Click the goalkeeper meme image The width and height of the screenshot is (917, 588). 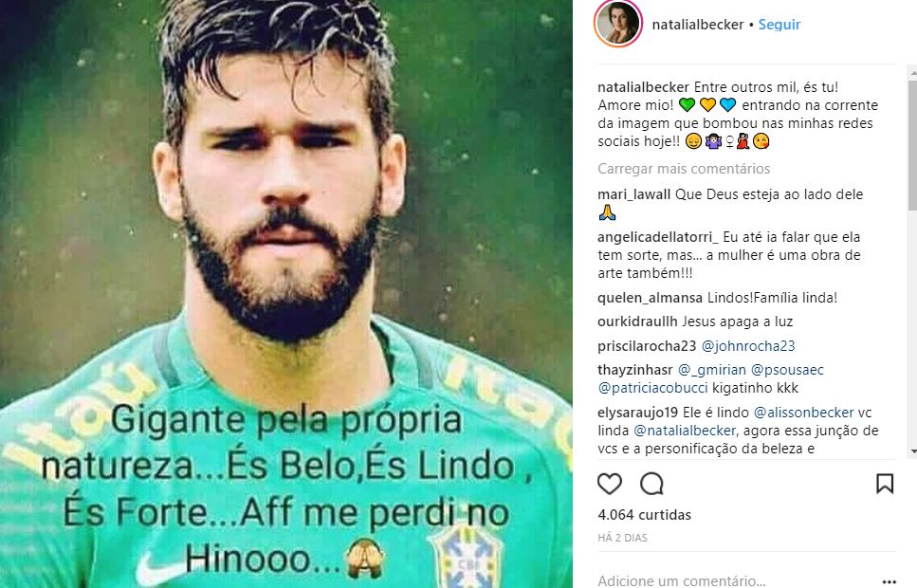(286, 294)
